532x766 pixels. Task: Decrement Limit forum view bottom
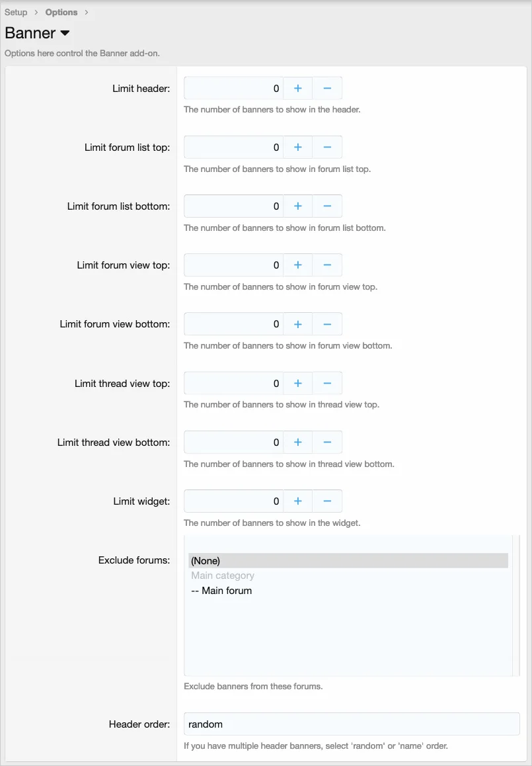pyautogui.click(x=327, y=324)
